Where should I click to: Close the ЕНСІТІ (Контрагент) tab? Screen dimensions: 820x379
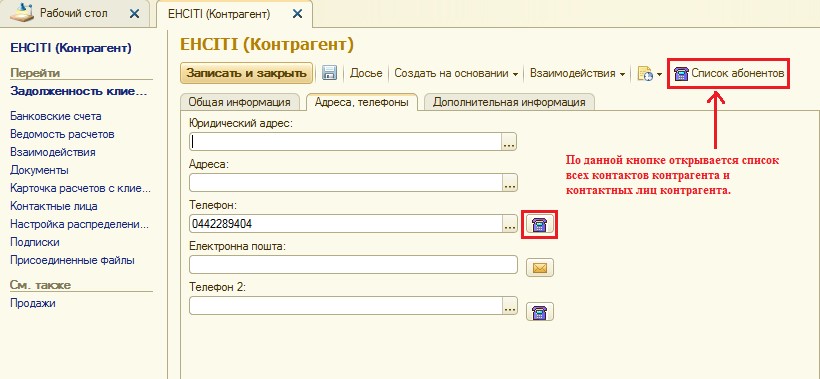pos(298,14)
